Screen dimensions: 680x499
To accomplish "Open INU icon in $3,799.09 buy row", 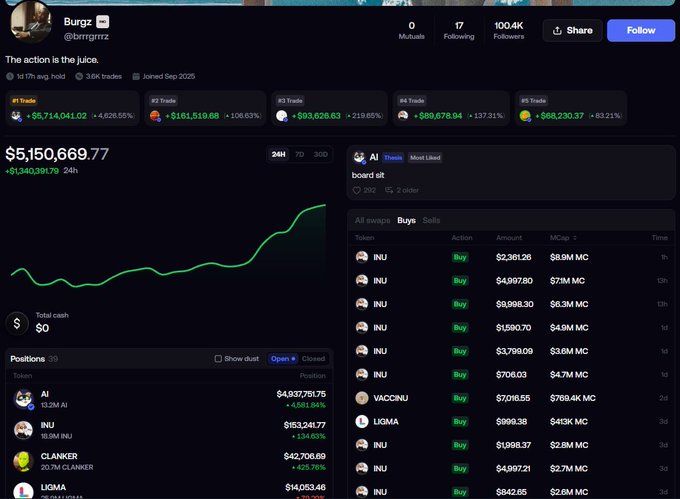I will click(x=362, y=351).
